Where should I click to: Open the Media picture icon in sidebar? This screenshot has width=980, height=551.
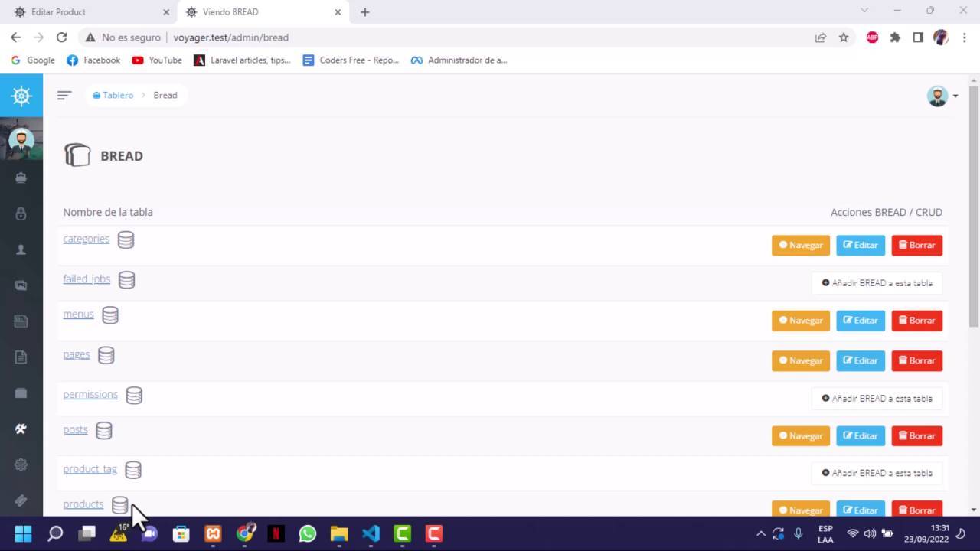click(21, 285)
